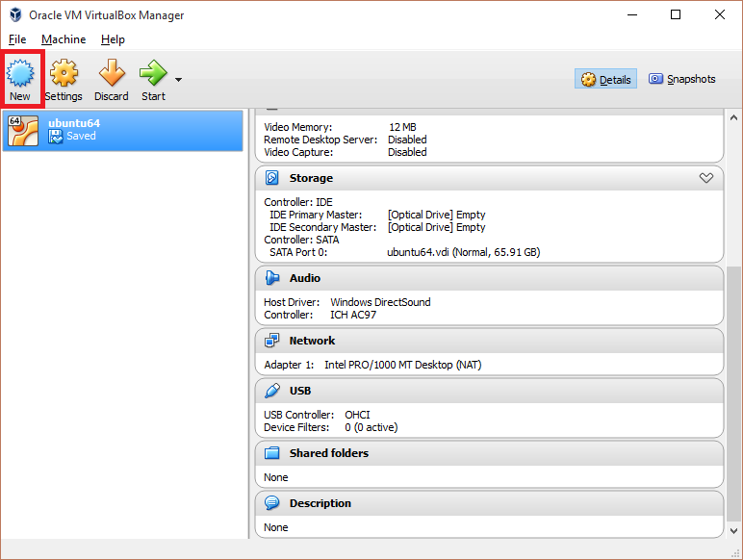Maximize the VirtualBox Manager window
This screenshot has height=560, width=743.
pos(676,14)
